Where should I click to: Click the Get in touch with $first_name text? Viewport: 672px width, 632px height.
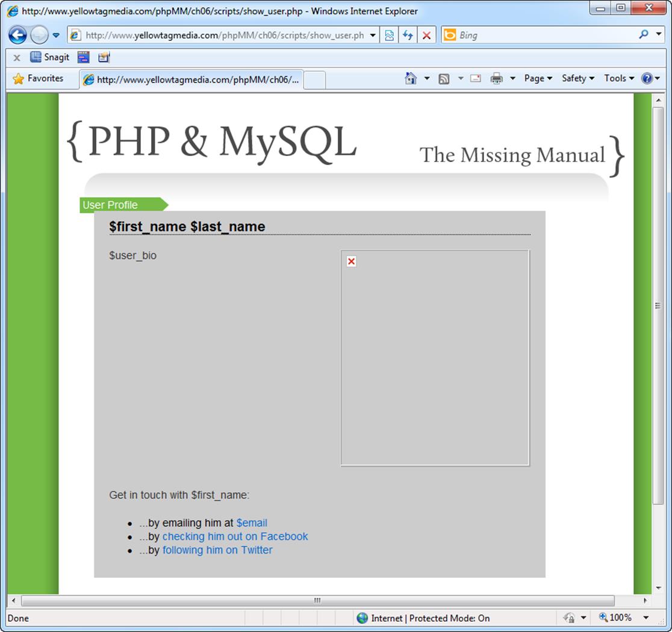179,495
